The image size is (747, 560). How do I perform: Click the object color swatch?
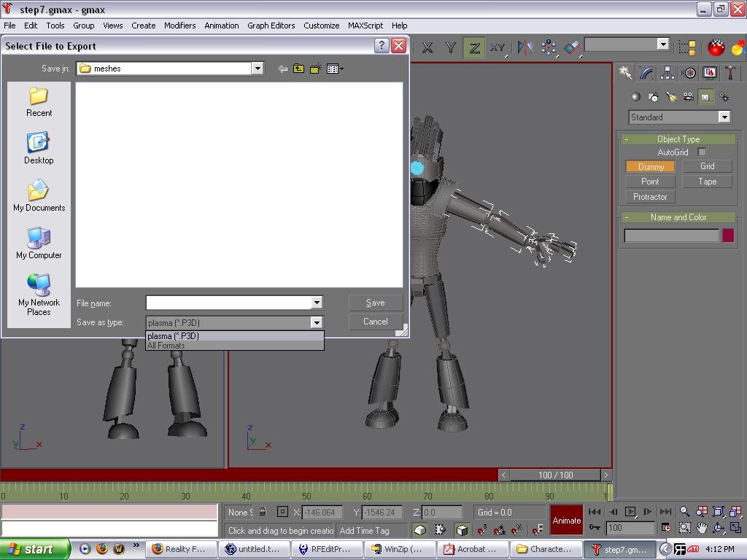727,236
